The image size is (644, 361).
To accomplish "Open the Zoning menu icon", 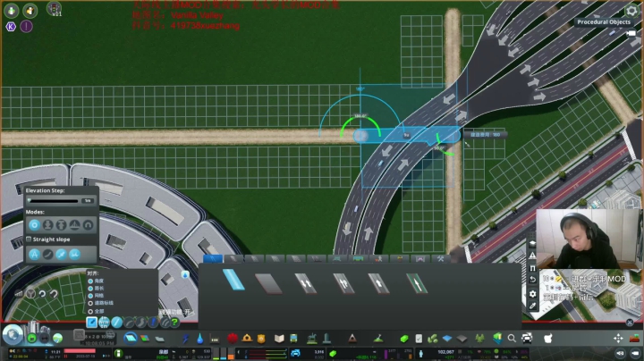I will point(145,339).
